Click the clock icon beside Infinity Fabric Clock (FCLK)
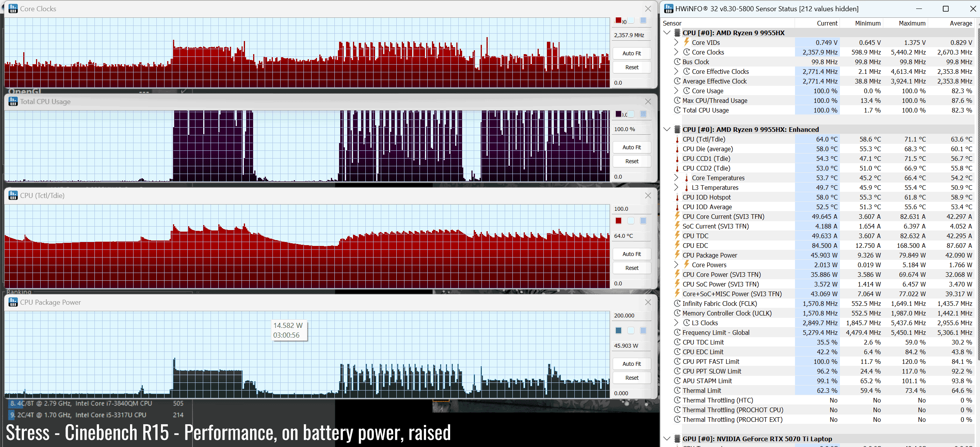Image resolution: width=980 pixels, height=447 pixels. coord(677,304)
